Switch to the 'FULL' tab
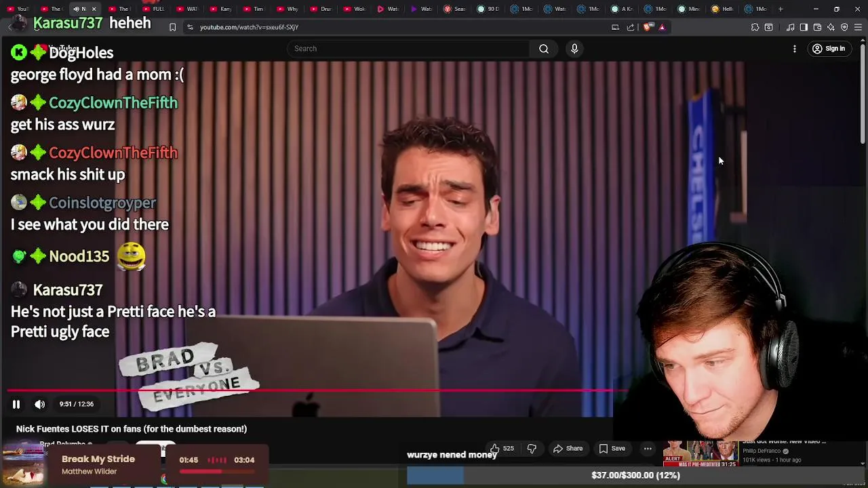 pyautogui.click(x=153, y=9)
